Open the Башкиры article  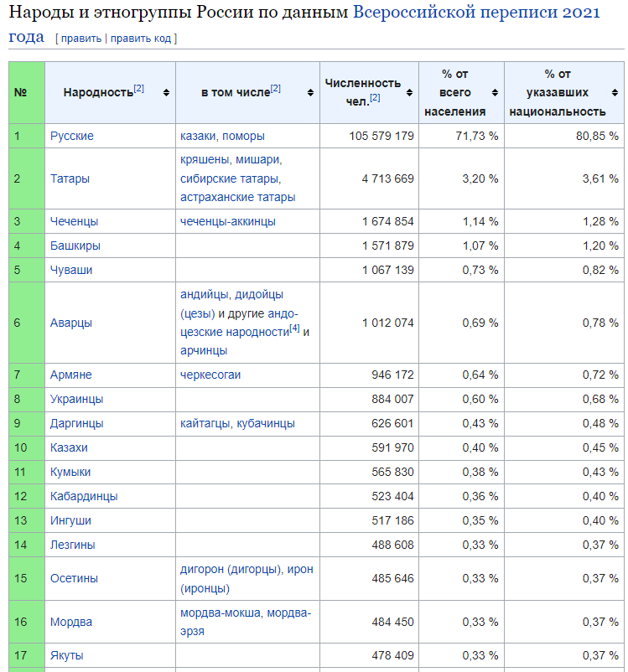click(x=75, y=246)
